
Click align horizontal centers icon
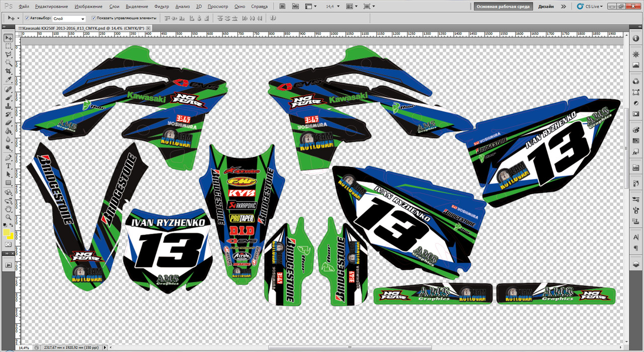(x=199, y=18)
